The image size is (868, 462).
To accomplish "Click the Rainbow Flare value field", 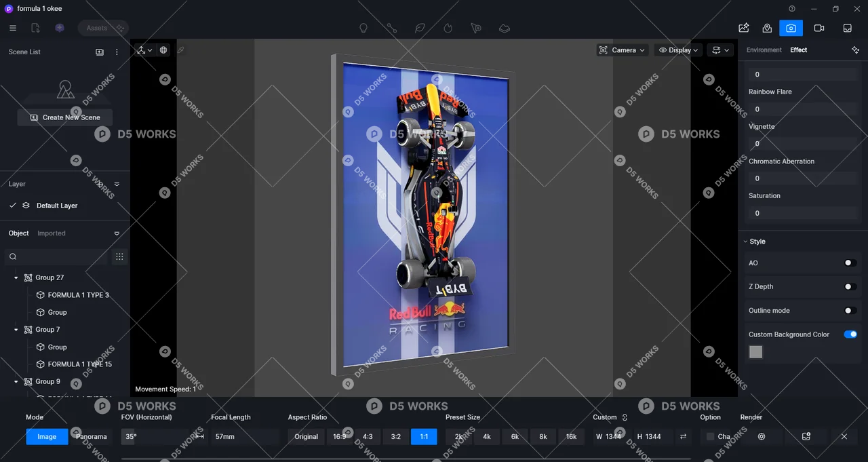I will pyautogui.click(x=803, y=109).
